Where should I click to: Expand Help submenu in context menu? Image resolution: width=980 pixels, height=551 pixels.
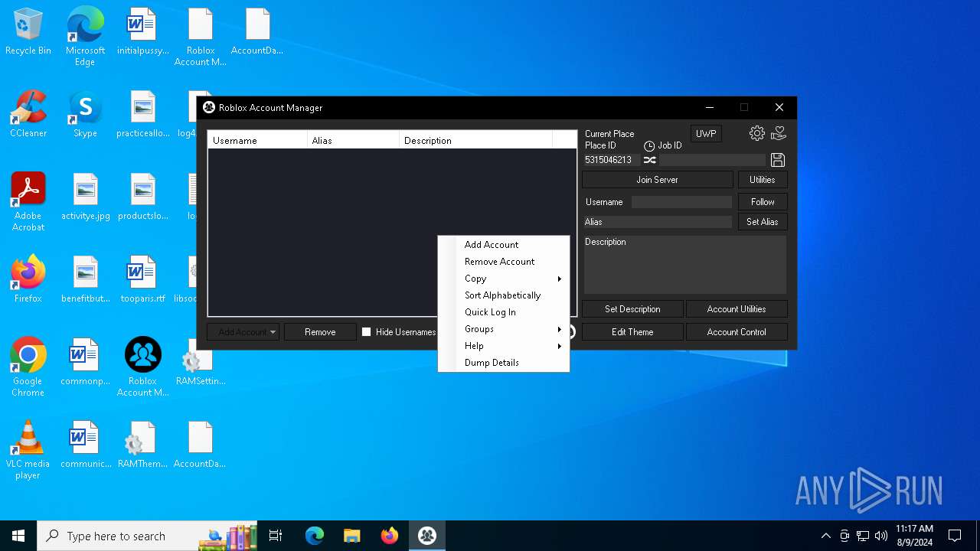pos(504,346)
